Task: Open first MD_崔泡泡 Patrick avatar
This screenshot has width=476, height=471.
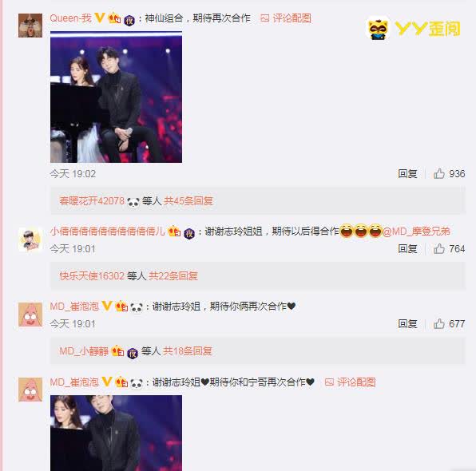Action: coord(30,315)
